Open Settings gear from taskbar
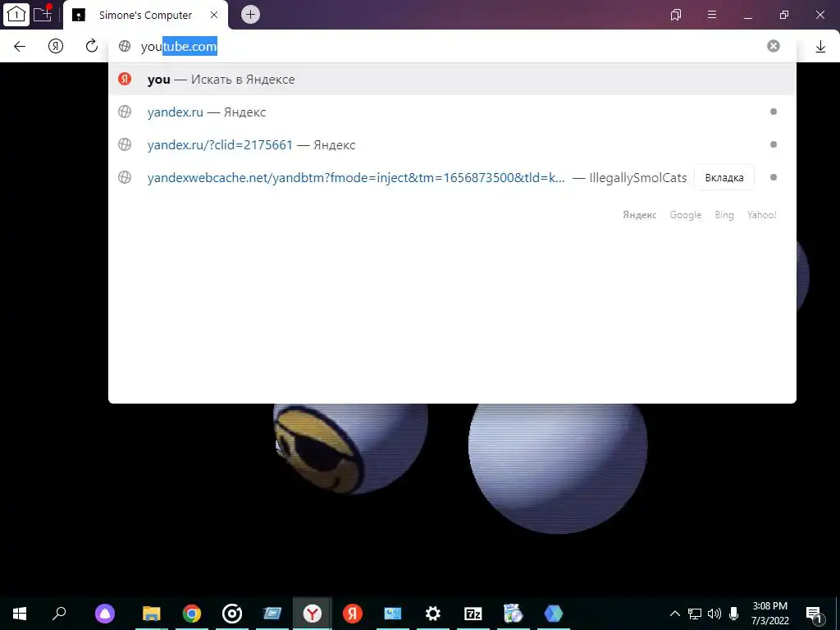 point(433,614)
